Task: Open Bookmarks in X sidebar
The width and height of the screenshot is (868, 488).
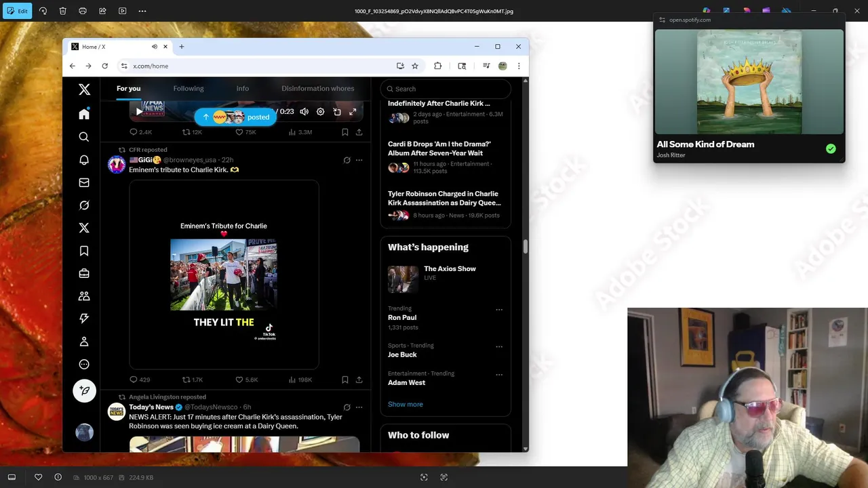Action: [x=84, y=251]
